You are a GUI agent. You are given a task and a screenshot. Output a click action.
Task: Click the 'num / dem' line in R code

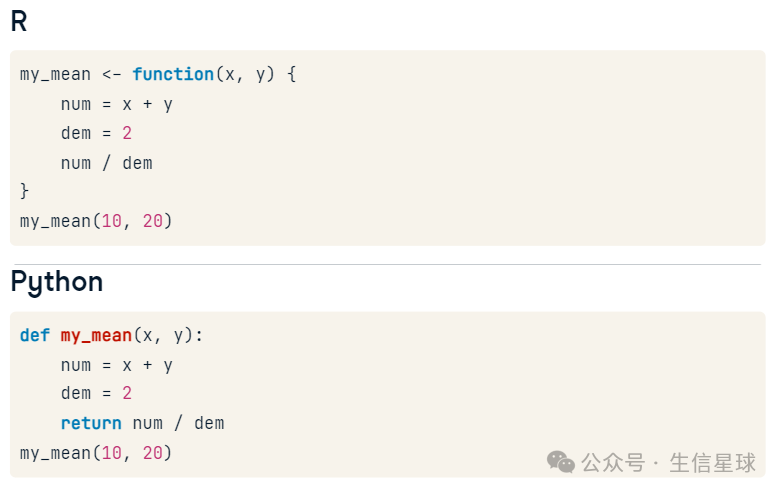click(106, 163)
